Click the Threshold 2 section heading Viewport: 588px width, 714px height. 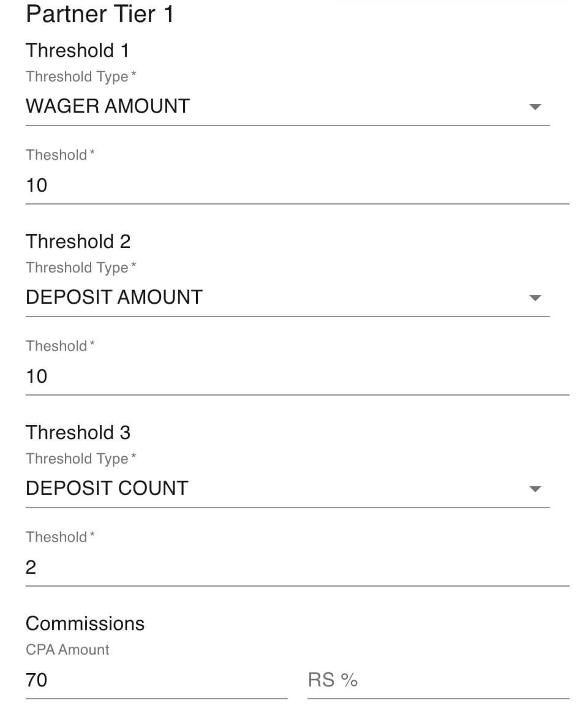78,241
